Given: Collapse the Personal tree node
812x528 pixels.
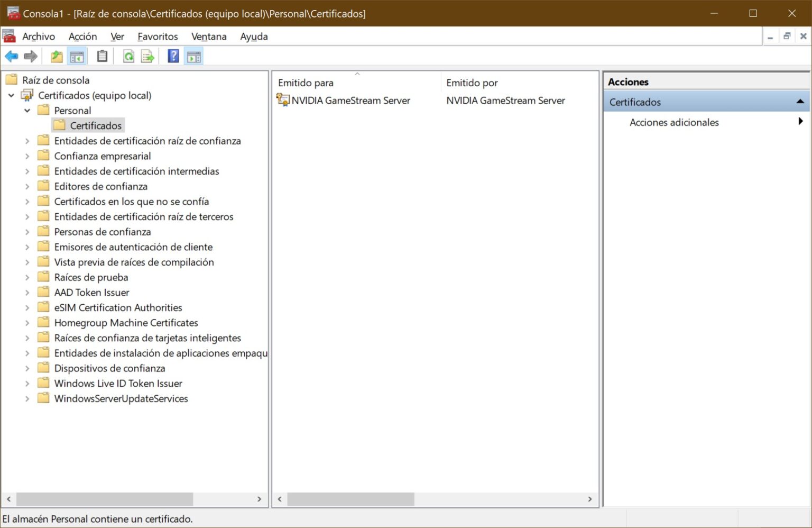Looking at the screenshot, I should point(27,111).
